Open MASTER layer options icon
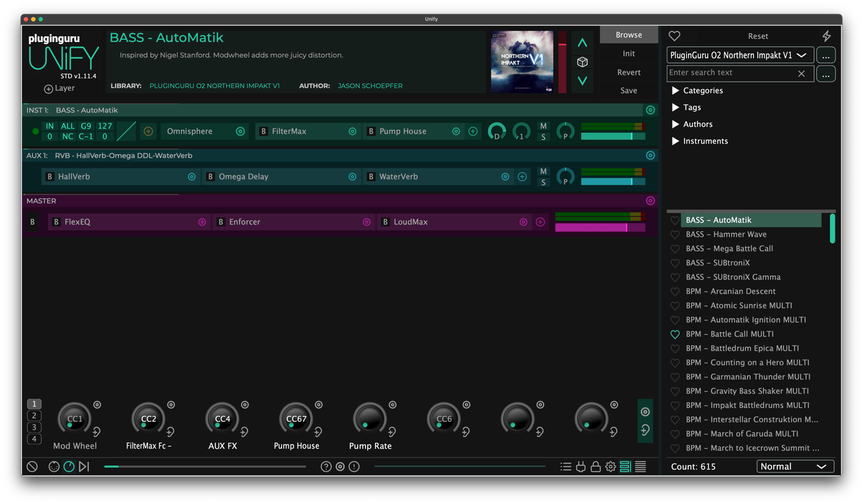This screenshot has height=504, width=863. pos(650,201)
